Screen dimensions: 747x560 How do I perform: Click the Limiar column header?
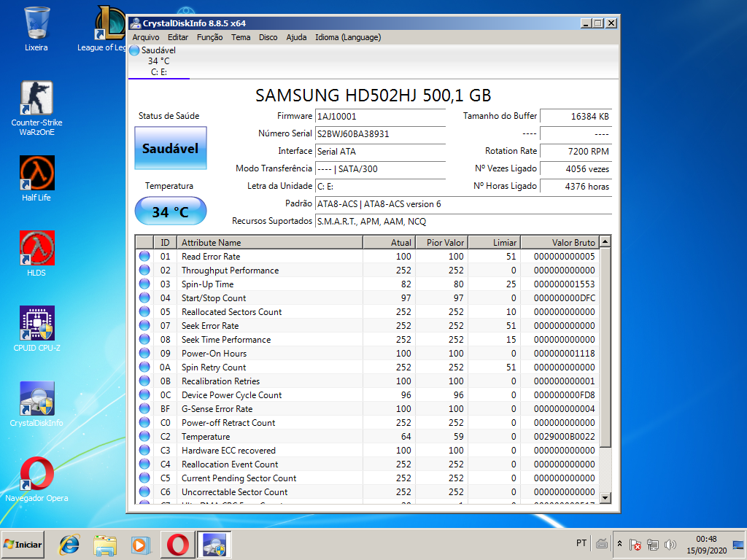pos(494,242)
